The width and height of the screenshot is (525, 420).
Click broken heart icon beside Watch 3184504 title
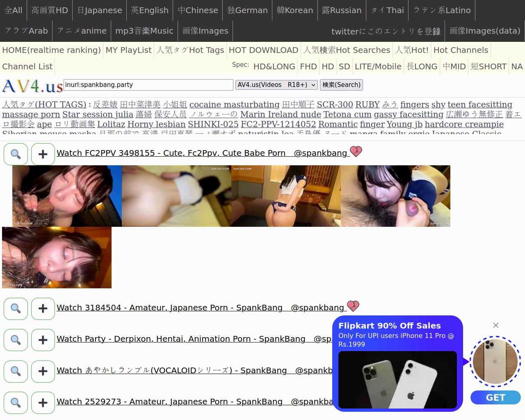353,306
